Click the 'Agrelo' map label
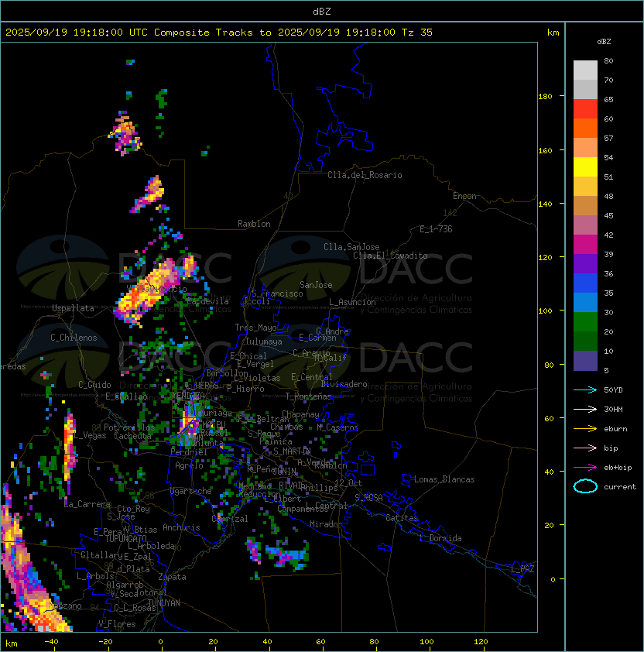The image size is (644, 652). (189, 465)
